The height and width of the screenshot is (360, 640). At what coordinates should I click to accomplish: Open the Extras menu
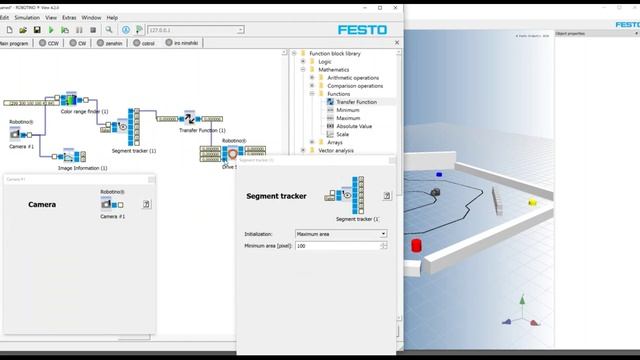[69, 18]
